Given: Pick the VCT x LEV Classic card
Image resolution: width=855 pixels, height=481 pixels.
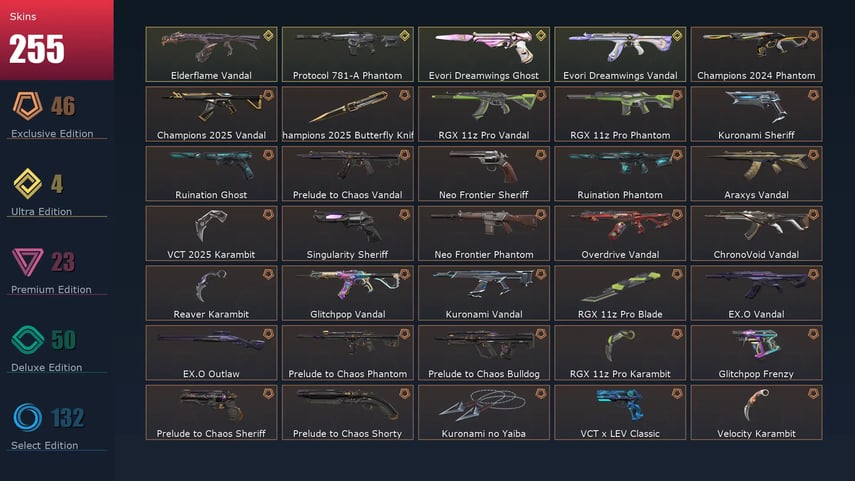Looking at the screenshot, I should [x=620, y=412].
